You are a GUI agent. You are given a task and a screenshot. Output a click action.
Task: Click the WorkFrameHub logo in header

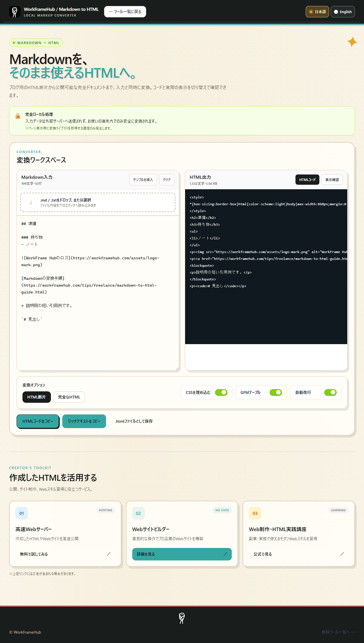coord(15,12)
